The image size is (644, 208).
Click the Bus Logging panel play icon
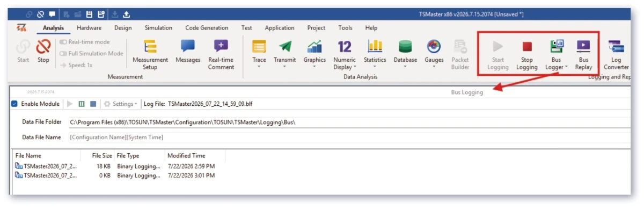[x=70, y=104]
